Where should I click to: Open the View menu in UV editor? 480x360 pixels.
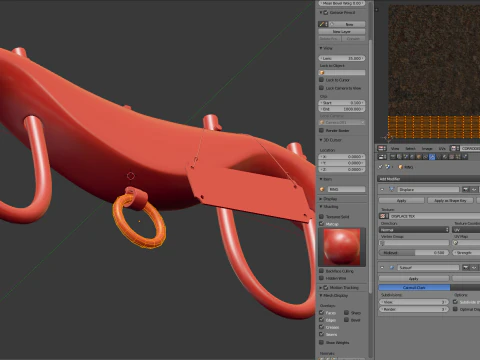pyautogui.click(x=395, y=148)
